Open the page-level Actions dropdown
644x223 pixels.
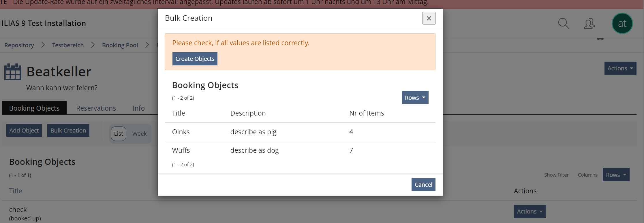click(620, 68)
